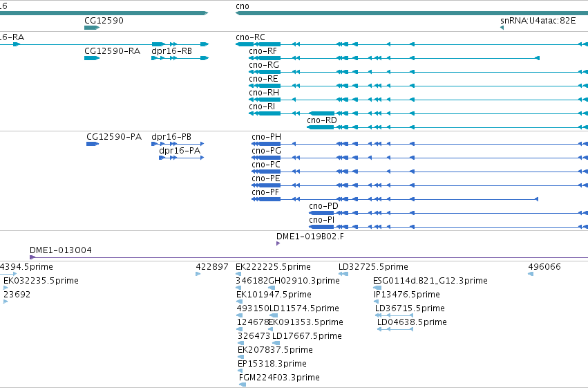The height and width of the screenshot is (388, 588).
Task: Click EST FGM224F03.3prime
Action: [x=279, y=378]
